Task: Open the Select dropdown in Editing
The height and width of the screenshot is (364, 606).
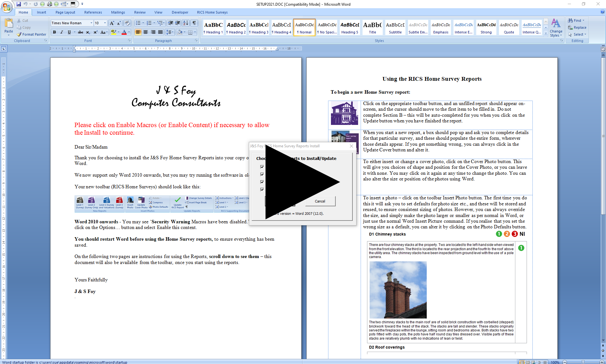Action: click(577, 34)
